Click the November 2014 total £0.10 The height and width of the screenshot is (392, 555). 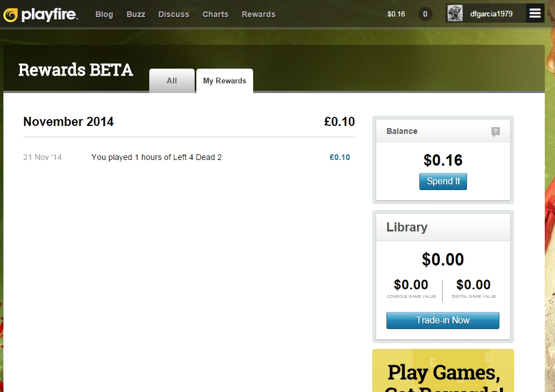tap(339, 122)
